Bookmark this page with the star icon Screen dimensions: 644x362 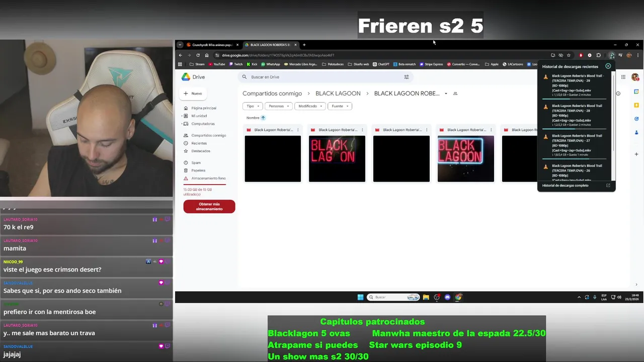pyautogui.click(x=569, y=55)
